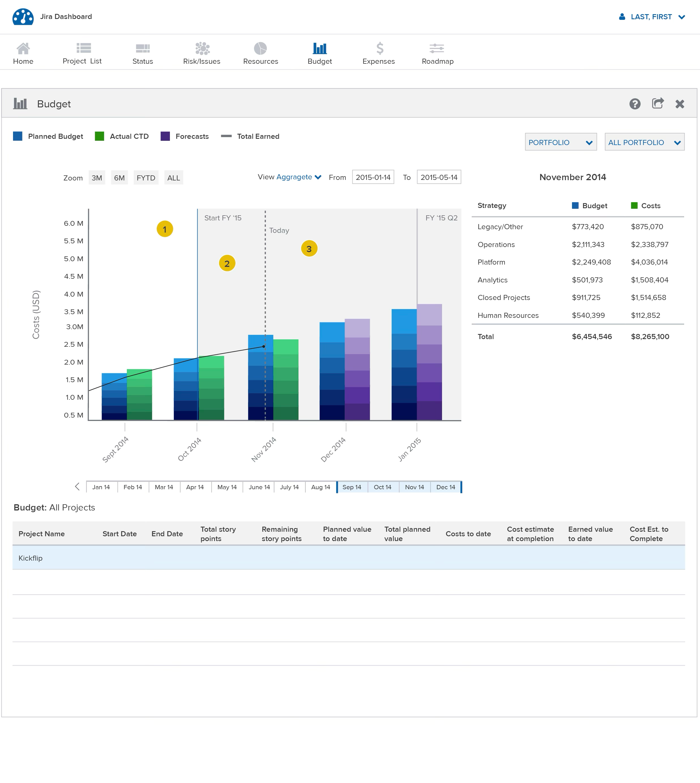Viewport: 700px width, 783px height.
Task: Open the Roadmap sliders icon
Action: click(437, 48)
